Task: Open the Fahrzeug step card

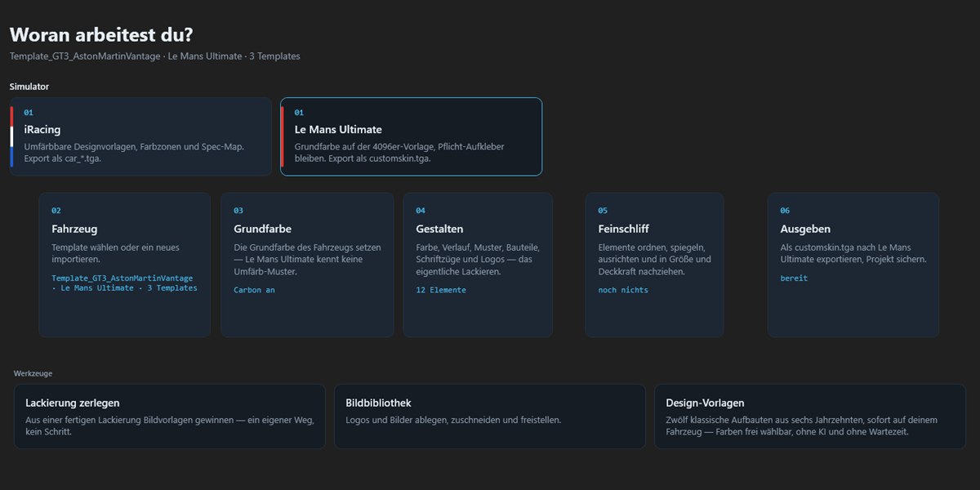Action: [124, 265]
